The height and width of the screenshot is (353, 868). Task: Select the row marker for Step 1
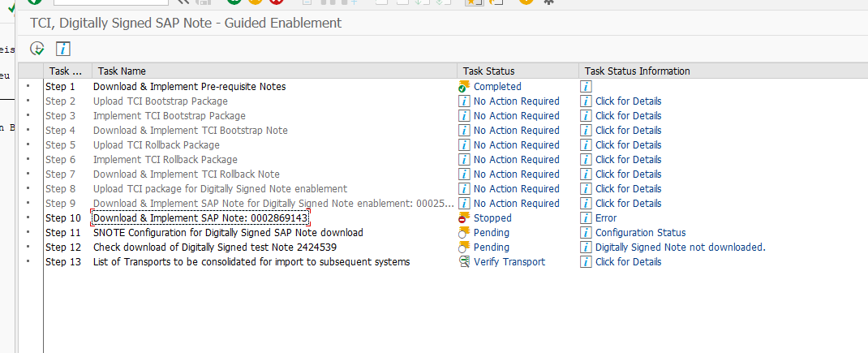(28, 87)
